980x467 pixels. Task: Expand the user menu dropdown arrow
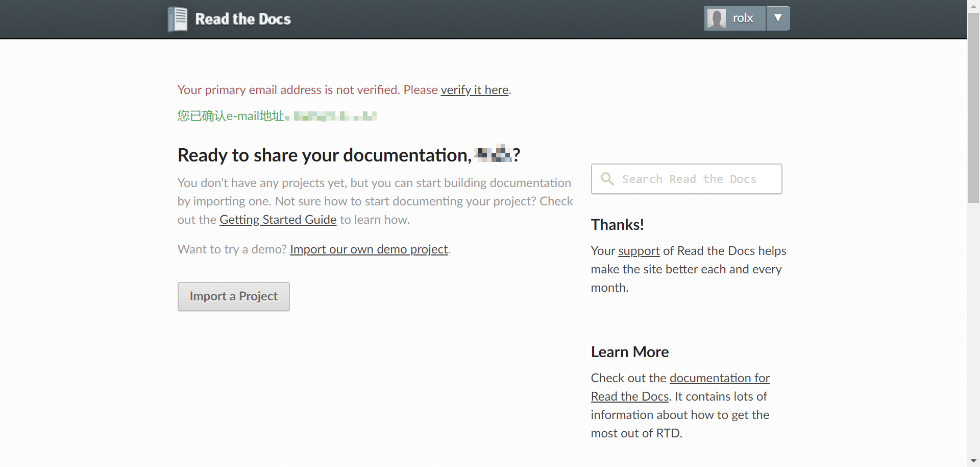point(778,18)
